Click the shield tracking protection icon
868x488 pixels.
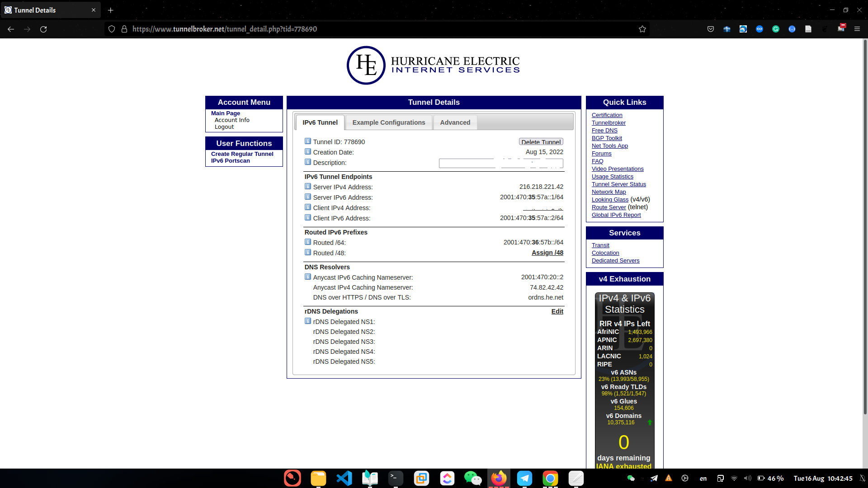112,29
